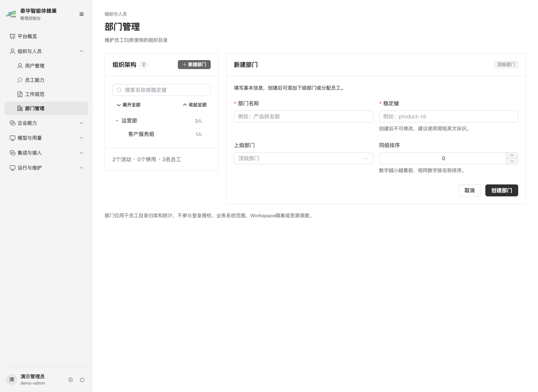Increase 同级排序 with the up arrow

(x=512, y=155)
